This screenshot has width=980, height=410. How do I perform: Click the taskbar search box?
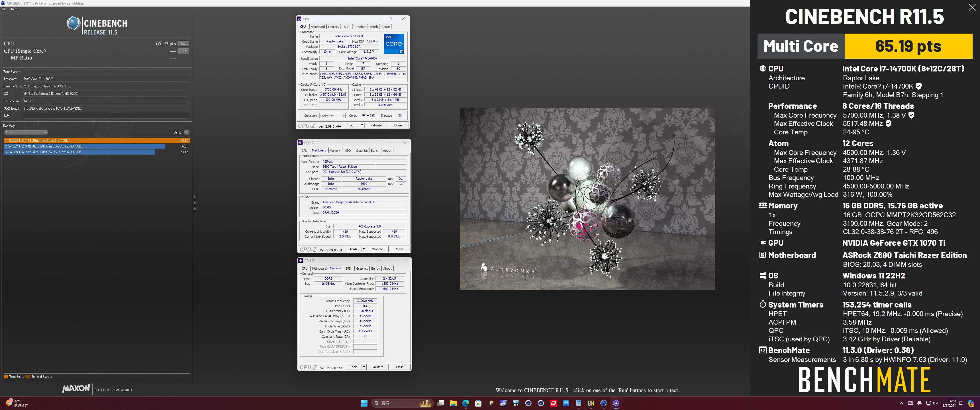[403, 403]
